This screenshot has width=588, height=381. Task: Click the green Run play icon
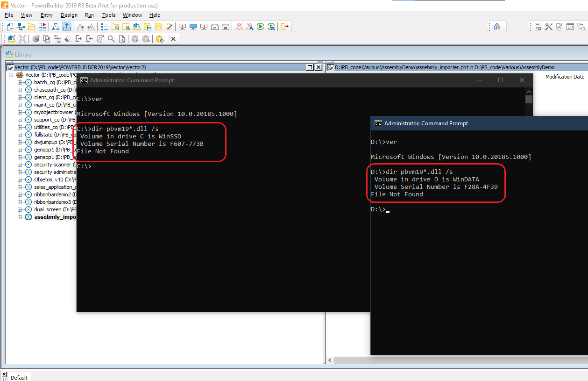click(x=261, y=27)
